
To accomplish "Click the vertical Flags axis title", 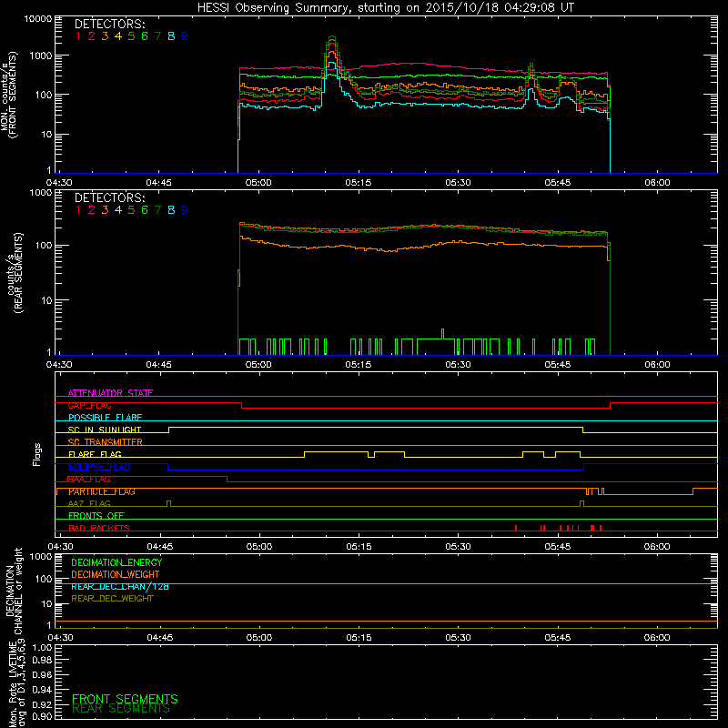I will pyautogui.click(x=37, y=454).
